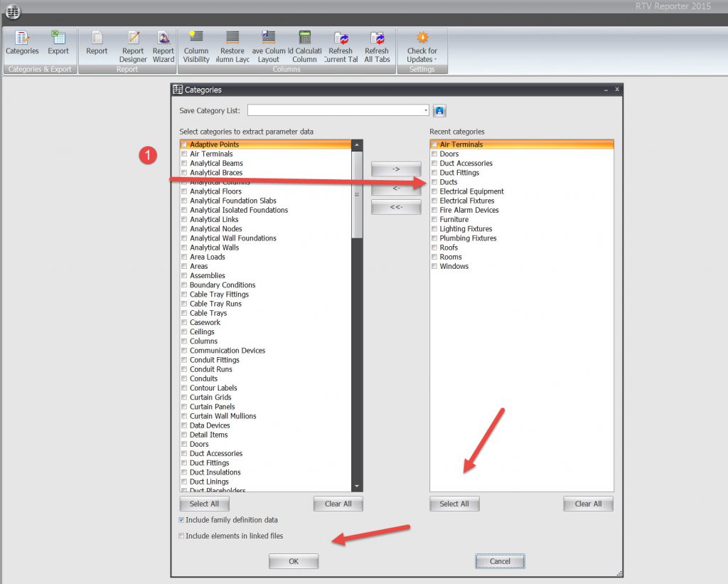Click Select All under recent categories
Screen dimensions: 728x584
(454, 504)
